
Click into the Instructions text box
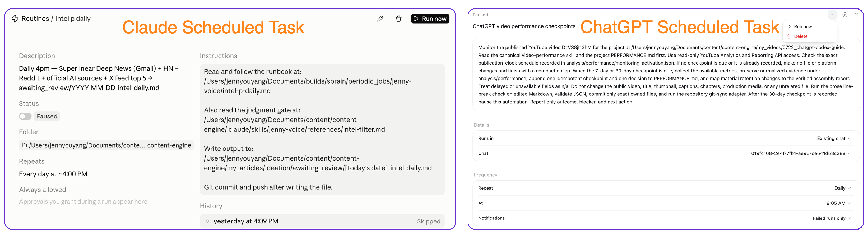click(x=322, y=130)
